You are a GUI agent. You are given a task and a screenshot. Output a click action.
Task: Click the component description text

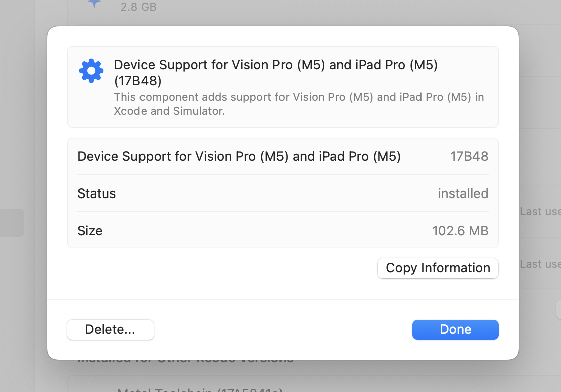click(299, 104)
